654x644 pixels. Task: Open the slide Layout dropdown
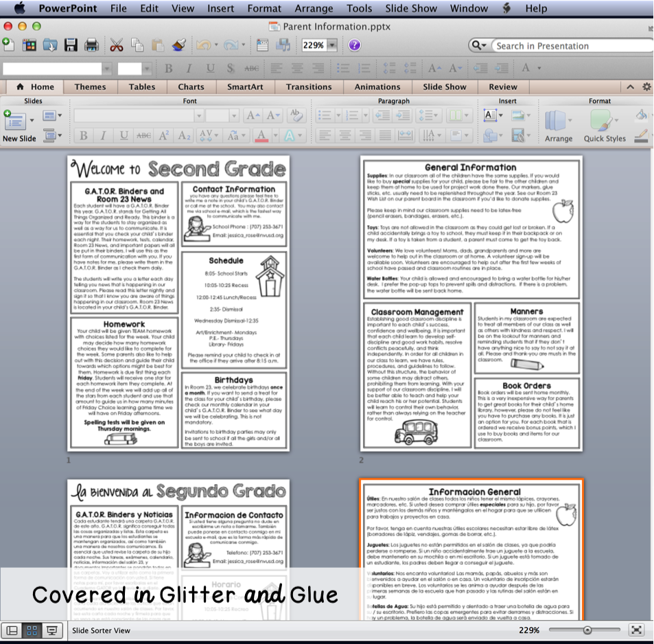click(x=52, y=115)
